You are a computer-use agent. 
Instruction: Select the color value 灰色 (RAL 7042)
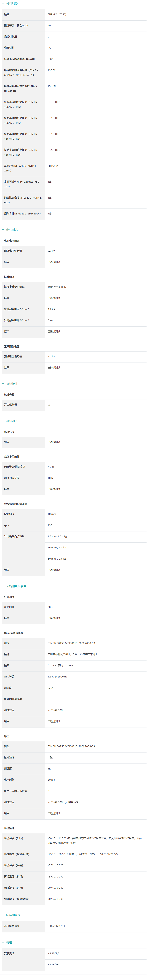(x=57, y=14)
